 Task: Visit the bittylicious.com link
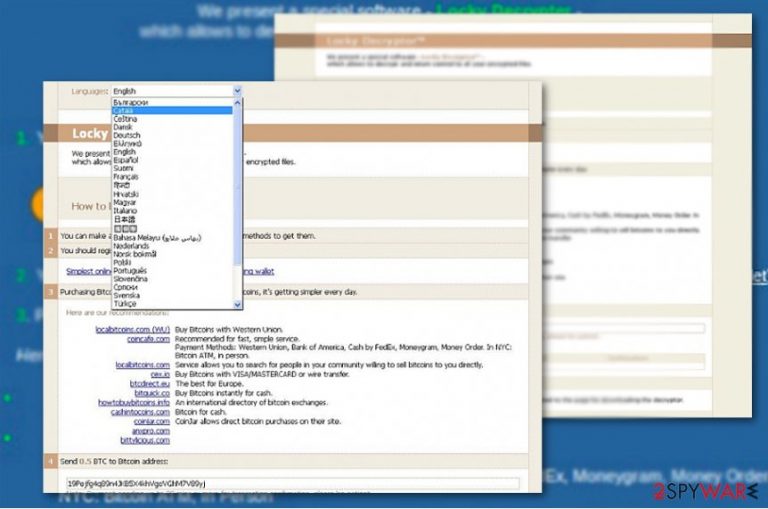coord(145,440)
